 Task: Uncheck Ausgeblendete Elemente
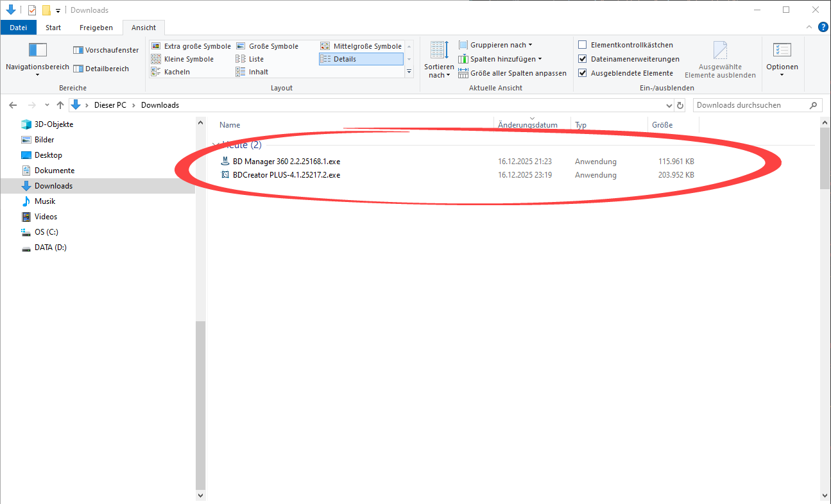[x=583, y=72]
